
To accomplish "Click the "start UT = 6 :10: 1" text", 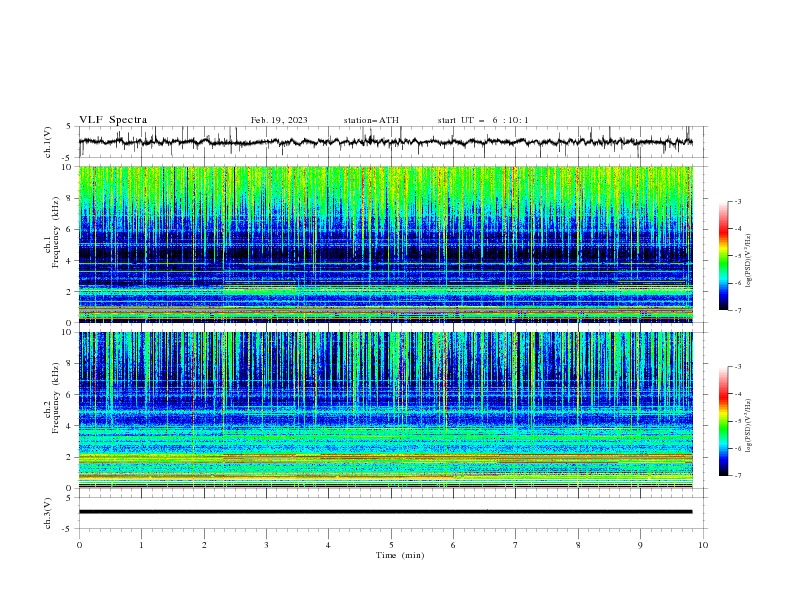I will [483, 120].
